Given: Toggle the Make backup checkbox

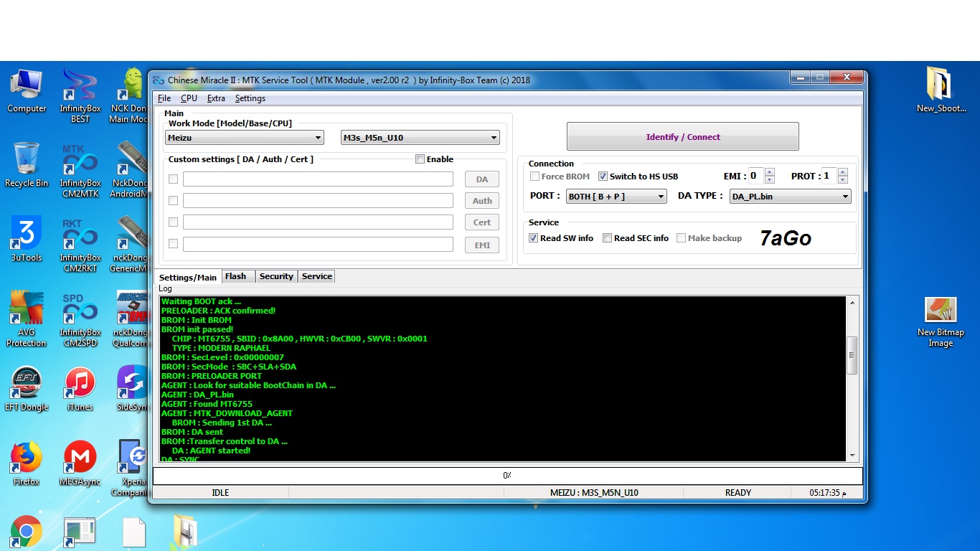Looking at the screenshot, I should tap(681, 238).
